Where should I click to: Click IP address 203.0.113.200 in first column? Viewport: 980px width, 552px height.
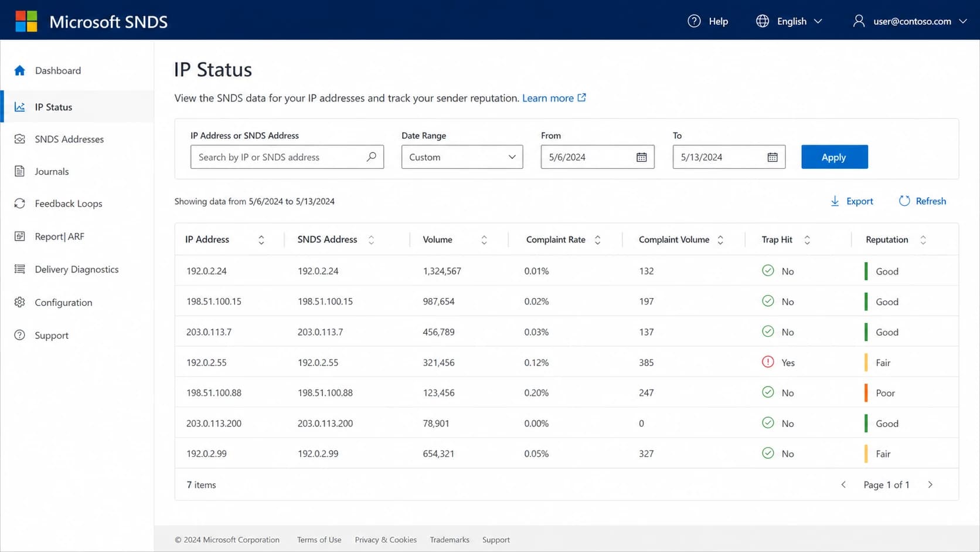(213, 424)
